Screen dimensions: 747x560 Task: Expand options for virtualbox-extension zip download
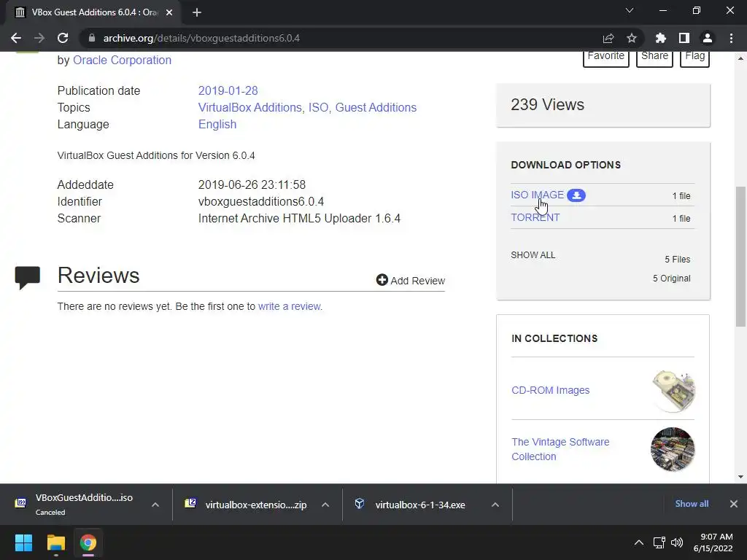(x=325, y=505)
